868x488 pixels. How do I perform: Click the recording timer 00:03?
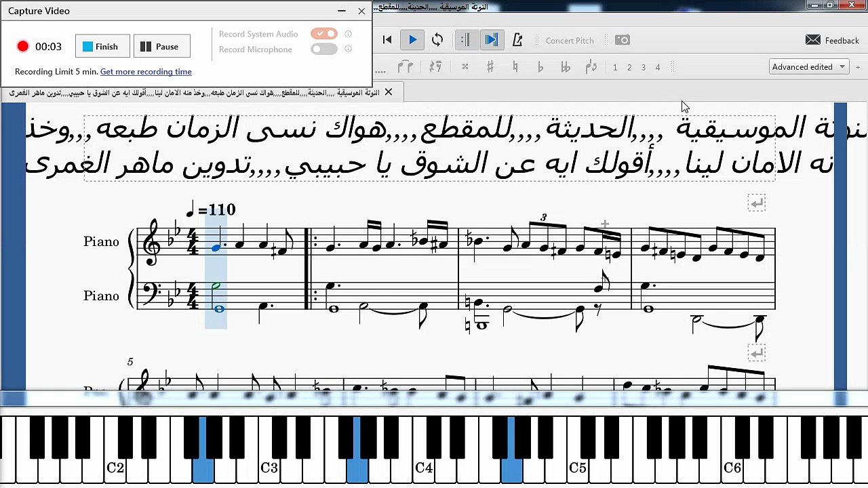click(48, 47)
